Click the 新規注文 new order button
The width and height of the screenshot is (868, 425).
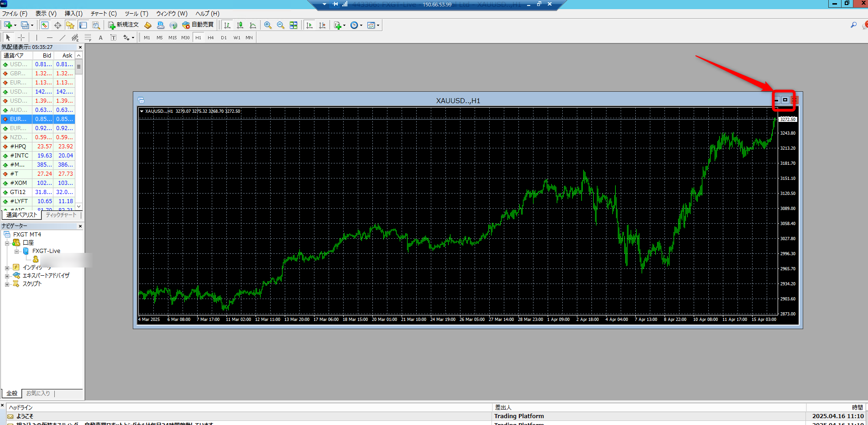[x=123, y=25]
